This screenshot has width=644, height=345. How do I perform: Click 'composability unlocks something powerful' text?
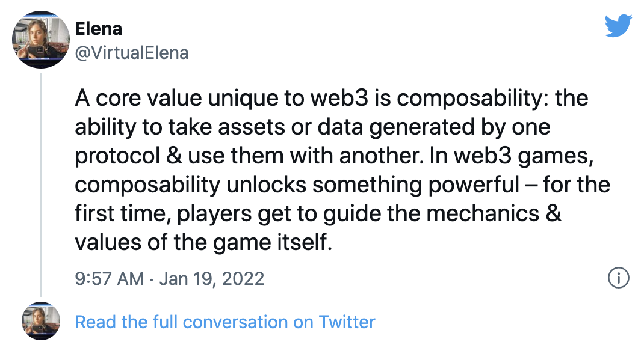pyautogui.click(x=296, y=185)
